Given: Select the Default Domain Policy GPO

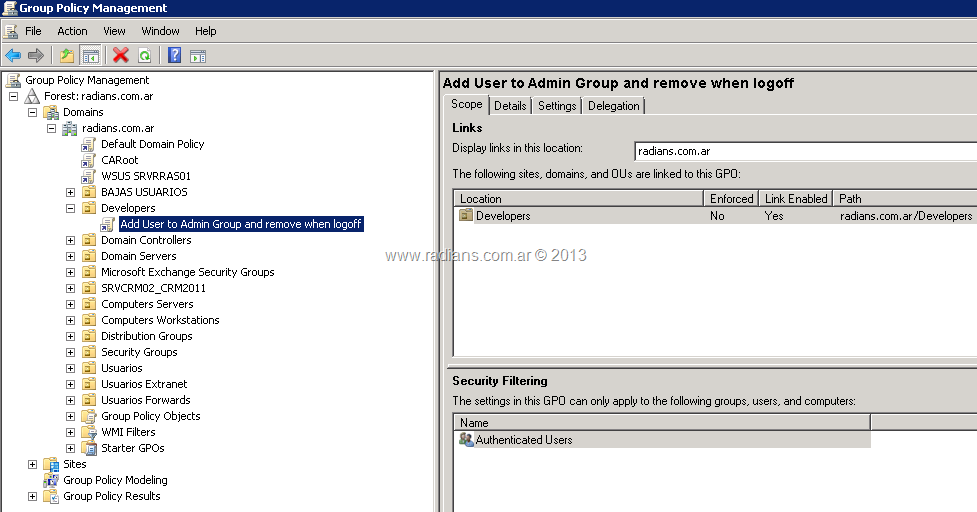Looking at the screenshot, I should [152, 144].
